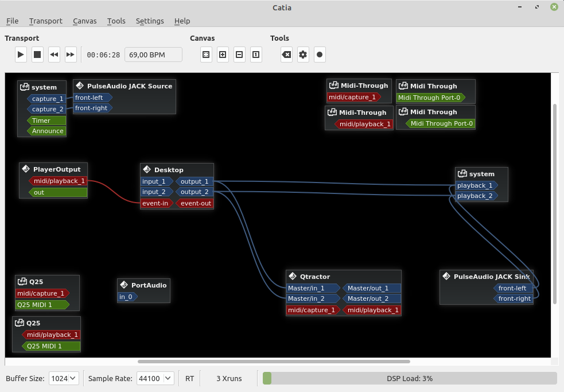The width and height of the screenshot is (564, 392).
Task: Select Desktop event-in port
Action: 157,203
